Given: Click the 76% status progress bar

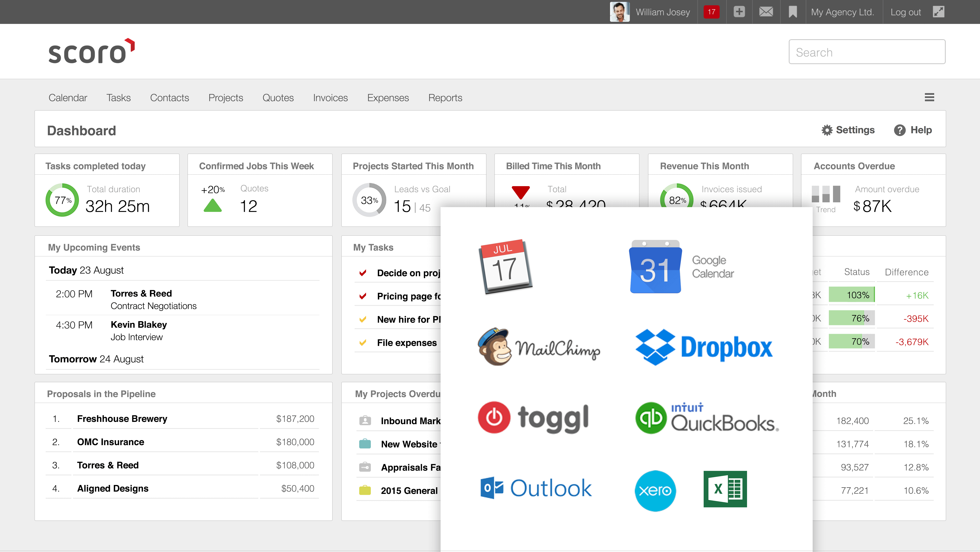Looking at the screenshot, I should [x=852, y=318].
